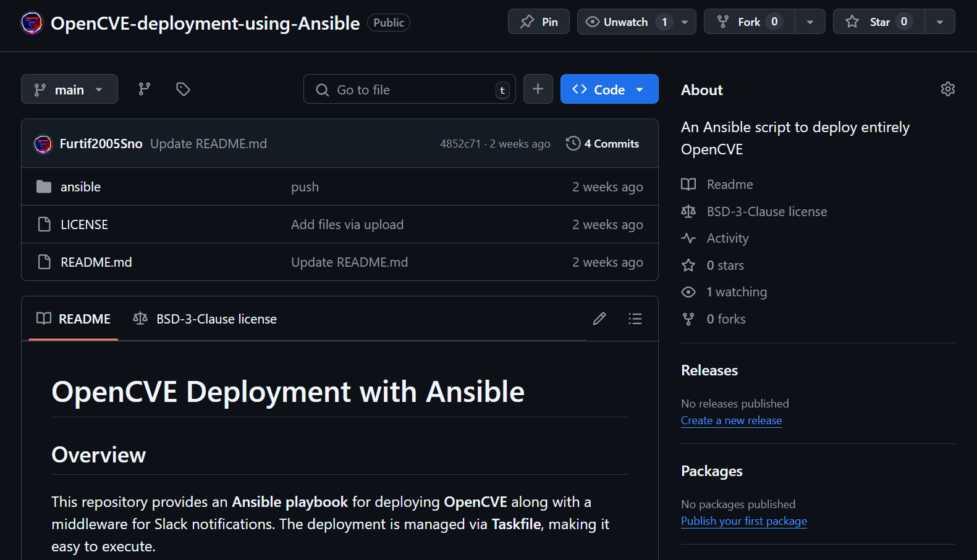The image size is (977, 560).
Task: Click the OpenCVE Deployment with Ansible heading
Action: 288,392
